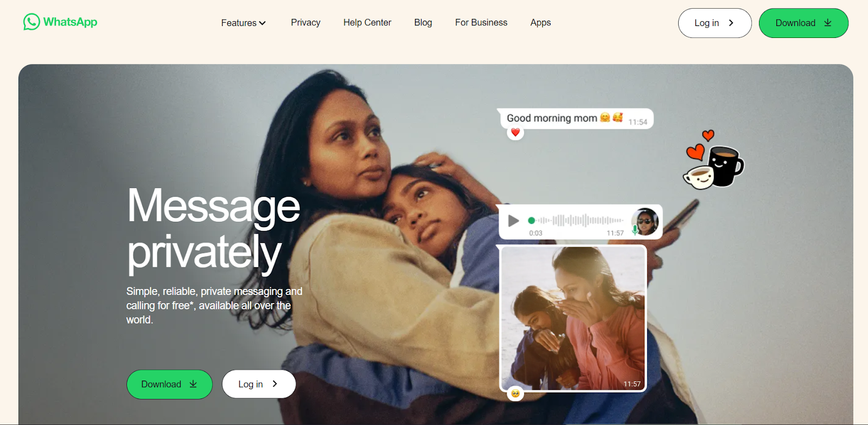Click the Good morning mom message bubble

point(576,119)
